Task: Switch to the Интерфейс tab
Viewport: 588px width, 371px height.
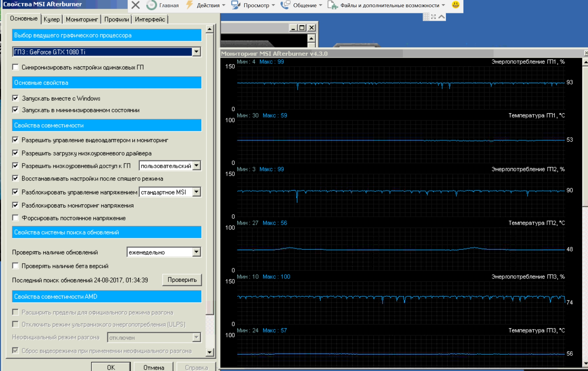Action: click(150, 20)
